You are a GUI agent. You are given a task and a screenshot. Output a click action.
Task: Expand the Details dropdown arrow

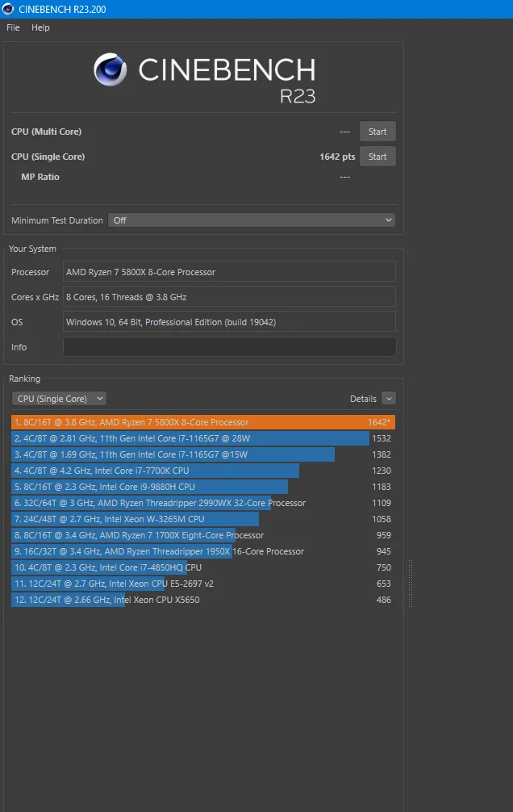(389, 398)
